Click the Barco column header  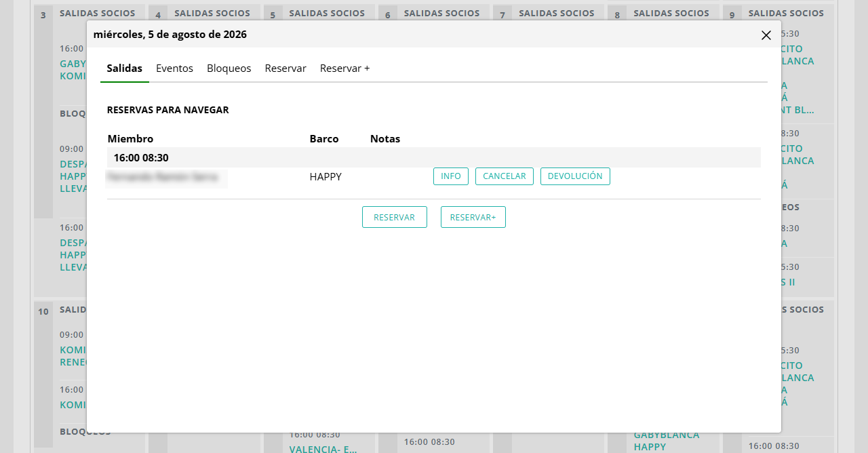pyautogui.click(x=324, y=138)
